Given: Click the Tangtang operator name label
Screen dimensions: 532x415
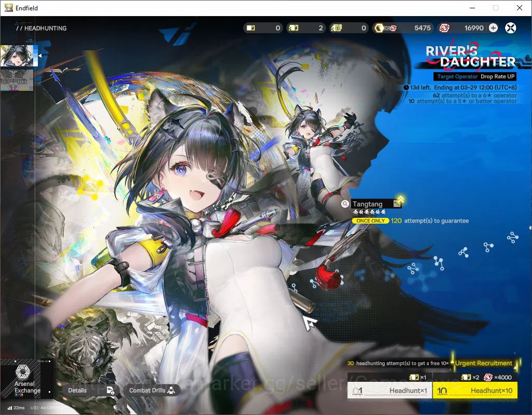Looking at the screenshot, I should pos(368,204).
